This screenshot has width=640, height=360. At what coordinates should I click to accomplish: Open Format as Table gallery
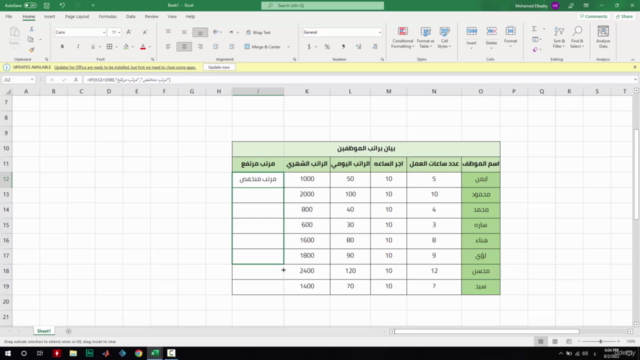tap(425, 38)
